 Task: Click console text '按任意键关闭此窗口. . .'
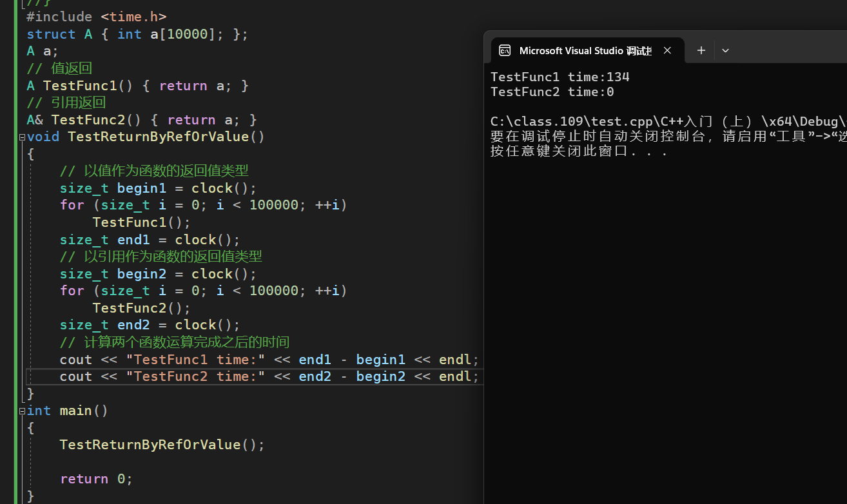coord(578,152)
